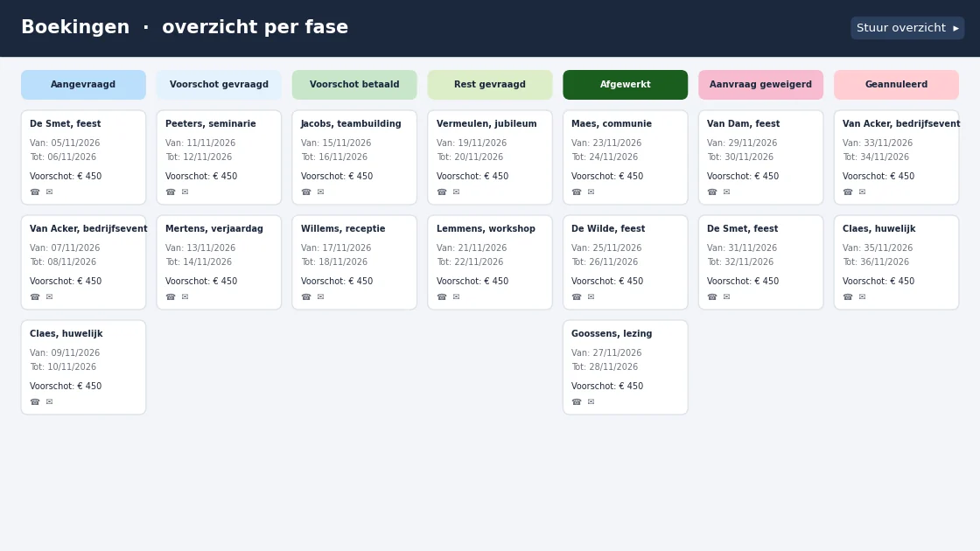Click the date Van: 15/11/2026
The image size is (980, 551).
336,143
